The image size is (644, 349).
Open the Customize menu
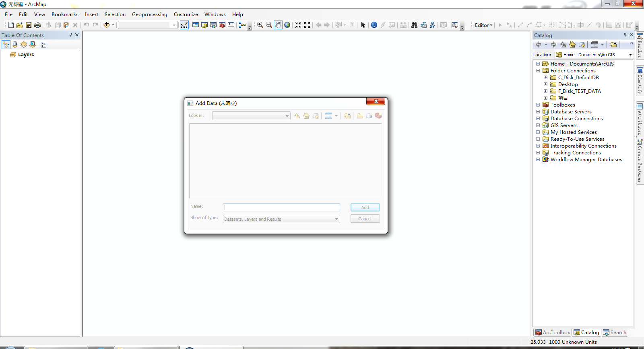(x=186, y=14)
